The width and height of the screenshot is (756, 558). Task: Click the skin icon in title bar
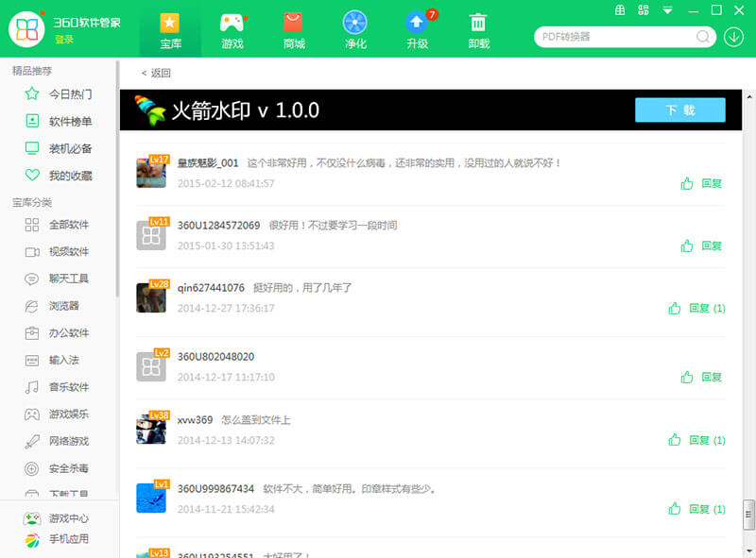[620, 10]
